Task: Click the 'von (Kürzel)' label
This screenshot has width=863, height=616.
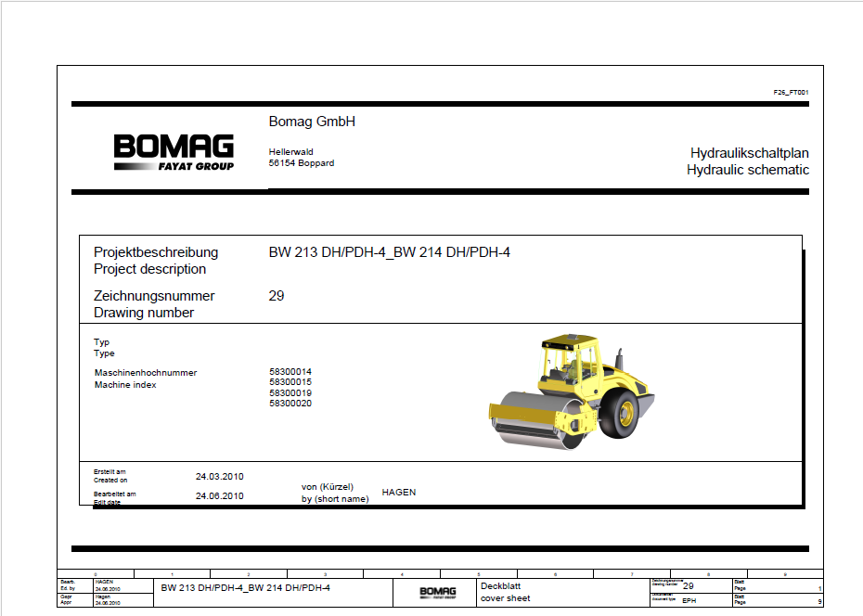Action: pyautogui.click(x=327, y=487)
